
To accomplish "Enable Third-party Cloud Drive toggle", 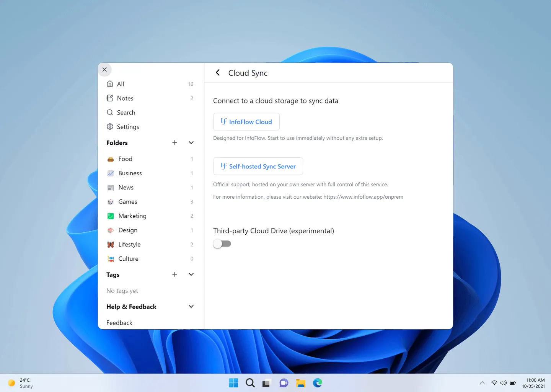I will click(x=222, y=243).
